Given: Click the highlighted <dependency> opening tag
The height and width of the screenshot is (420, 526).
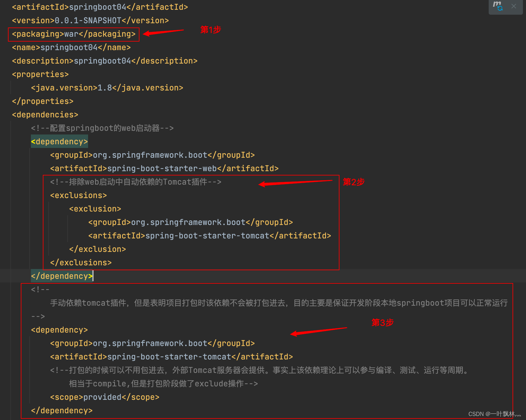Looking at the screenshot, I should 59,141.
